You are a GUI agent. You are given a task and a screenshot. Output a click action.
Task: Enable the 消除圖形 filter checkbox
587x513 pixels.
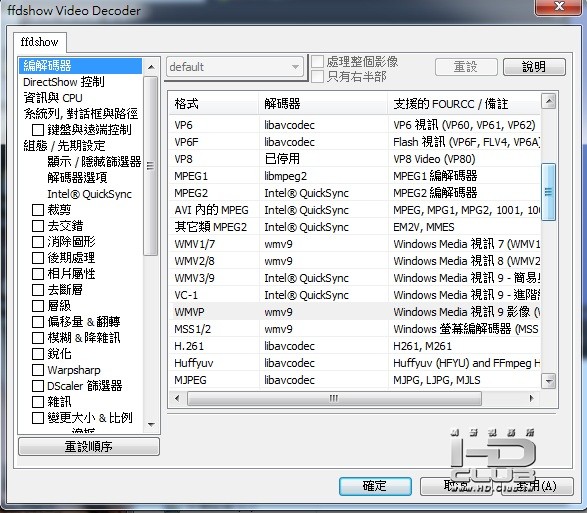tap(38, 242)
